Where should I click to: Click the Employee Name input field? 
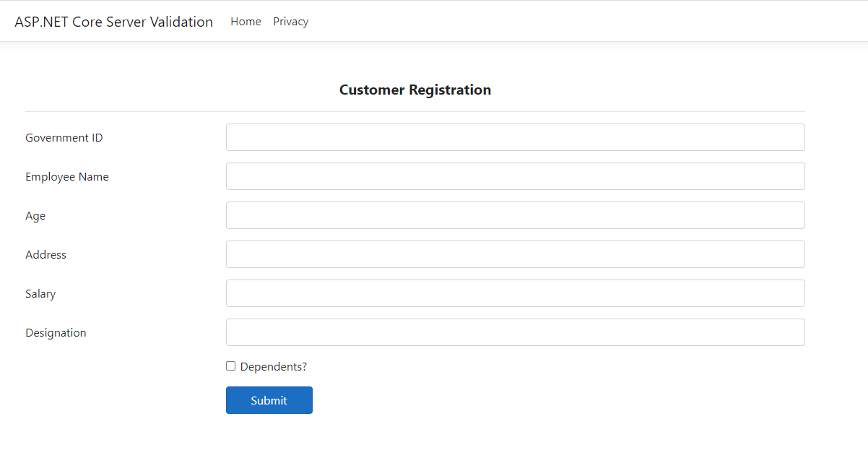pos(515,176)
